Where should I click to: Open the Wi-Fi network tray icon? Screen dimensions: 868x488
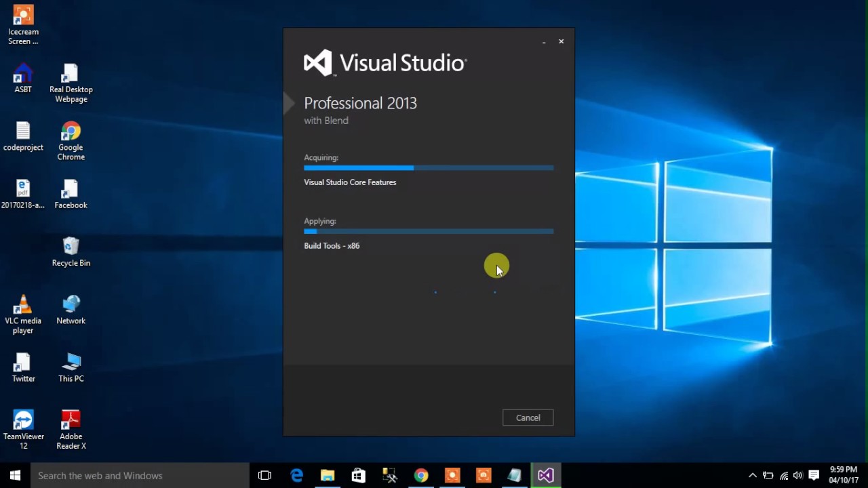pos(784,476)
